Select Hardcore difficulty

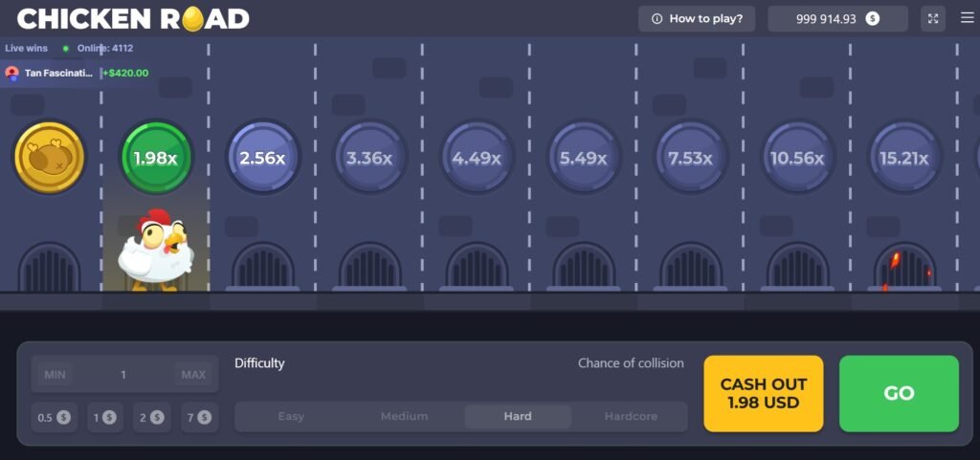[x=631, y=417]
